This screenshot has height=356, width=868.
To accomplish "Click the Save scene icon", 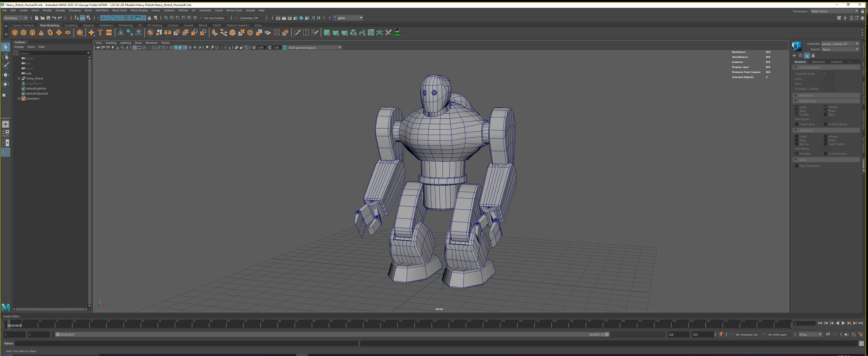I will (48, 18).
